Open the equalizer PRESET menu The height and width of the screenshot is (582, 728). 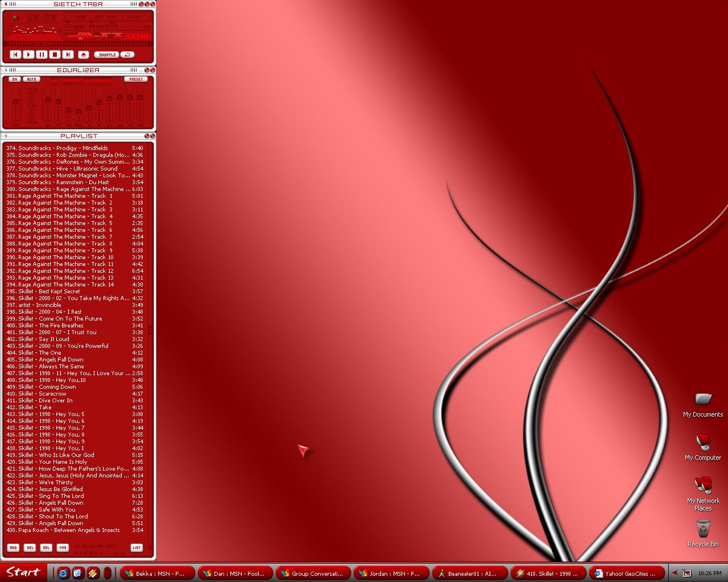pyautogui.click(x=136, y=79)
